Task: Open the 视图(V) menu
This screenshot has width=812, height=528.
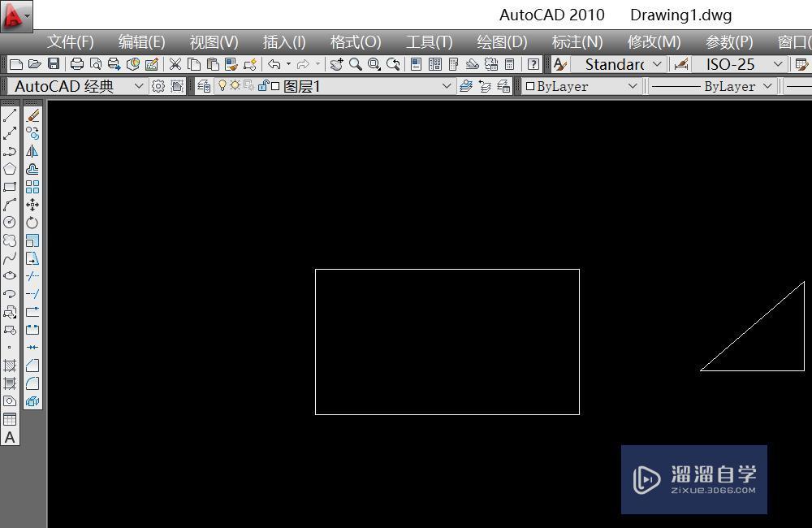Action: (214, 42)
